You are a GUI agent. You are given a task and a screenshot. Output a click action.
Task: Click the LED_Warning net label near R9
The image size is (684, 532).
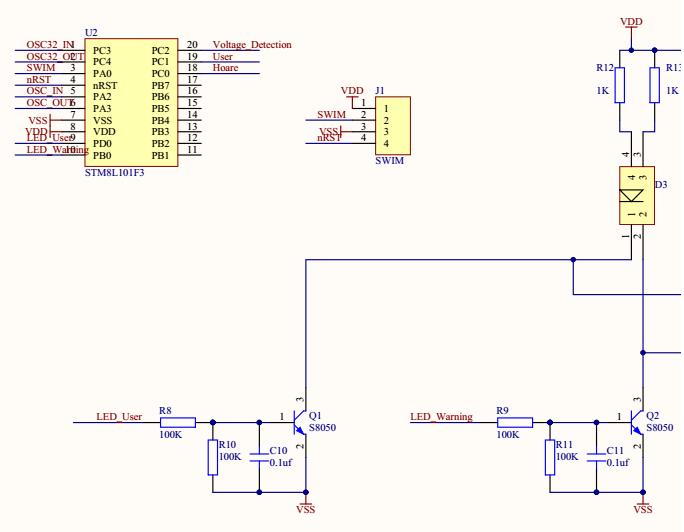pyautogui.click(x=441, y=416)
